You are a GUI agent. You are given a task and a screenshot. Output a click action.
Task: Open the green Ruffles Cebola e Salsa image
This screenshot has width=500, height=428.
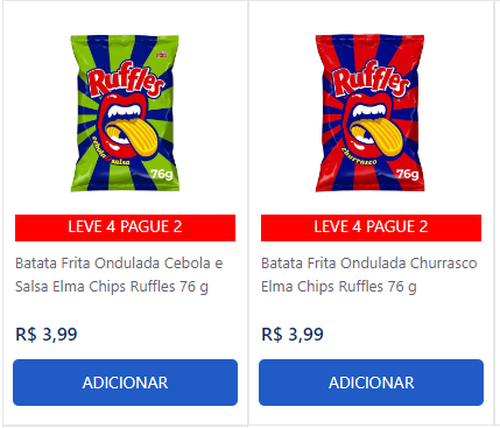click(125, 113)
